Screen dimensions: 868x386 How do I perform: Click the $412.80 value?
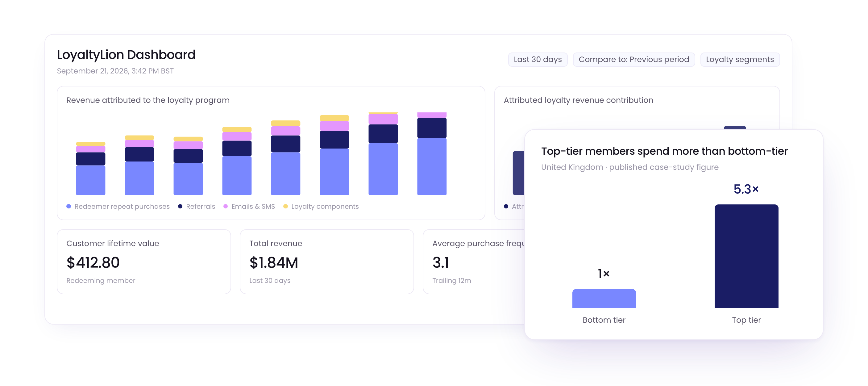tap(93, 262)
